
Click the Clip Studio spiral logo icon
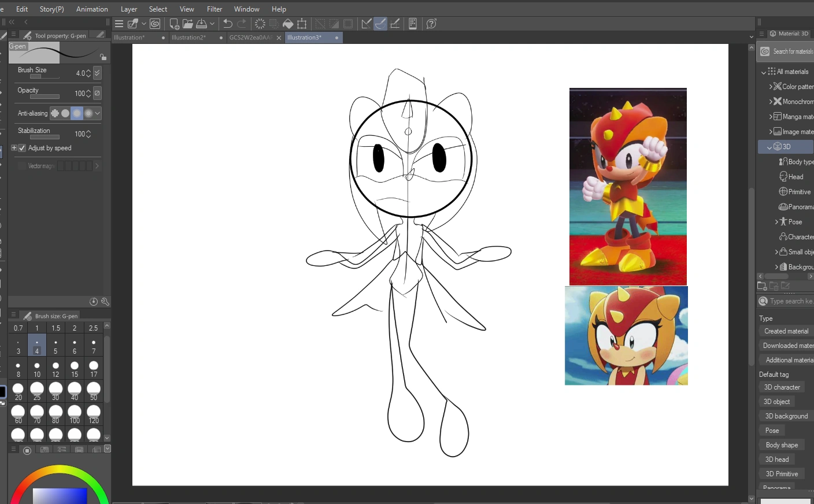click(x=155, y=24)
